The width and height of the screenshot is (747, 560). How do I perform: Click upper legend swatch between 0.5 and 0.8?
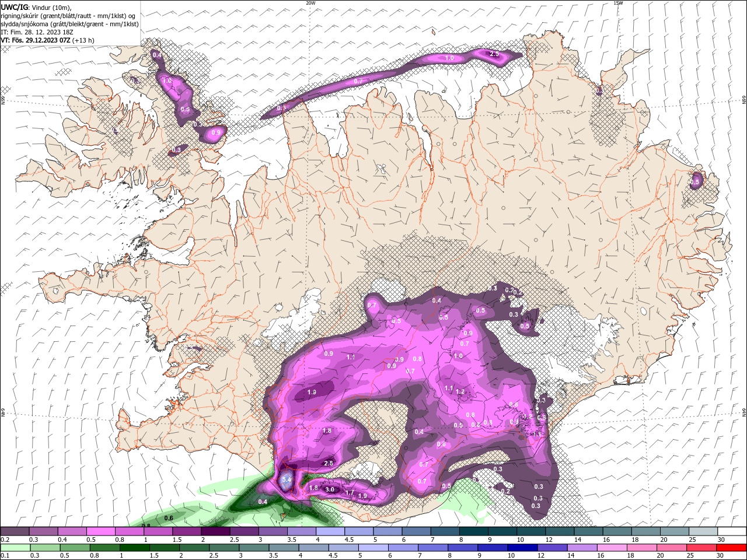100,531
